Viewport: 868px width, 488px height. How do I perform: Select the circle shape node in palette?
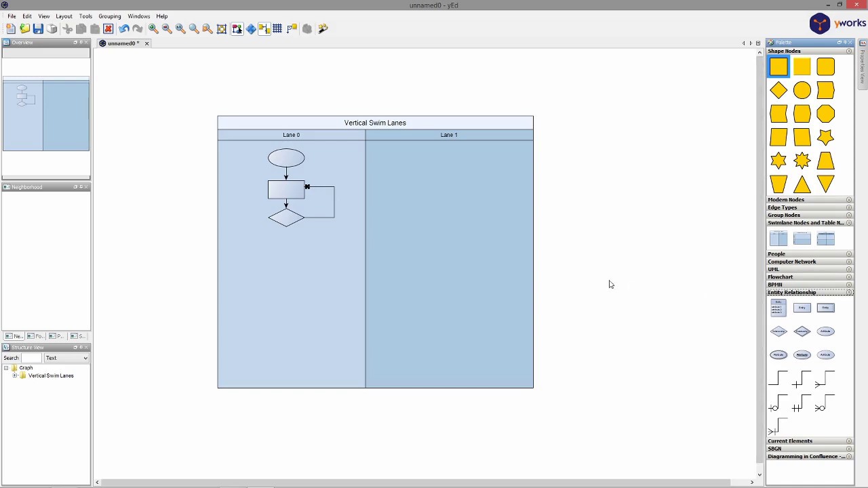(802, 90)
